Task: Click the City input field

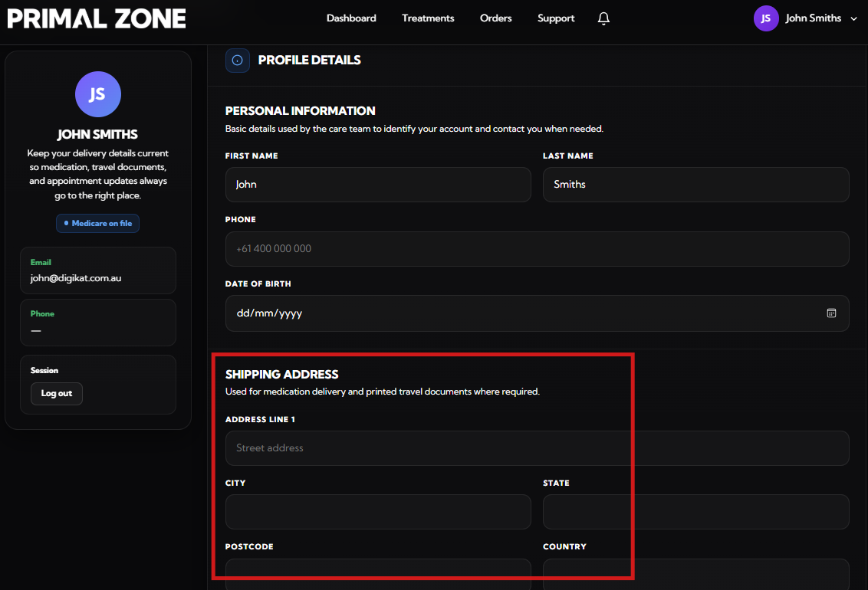Action: 377,512
